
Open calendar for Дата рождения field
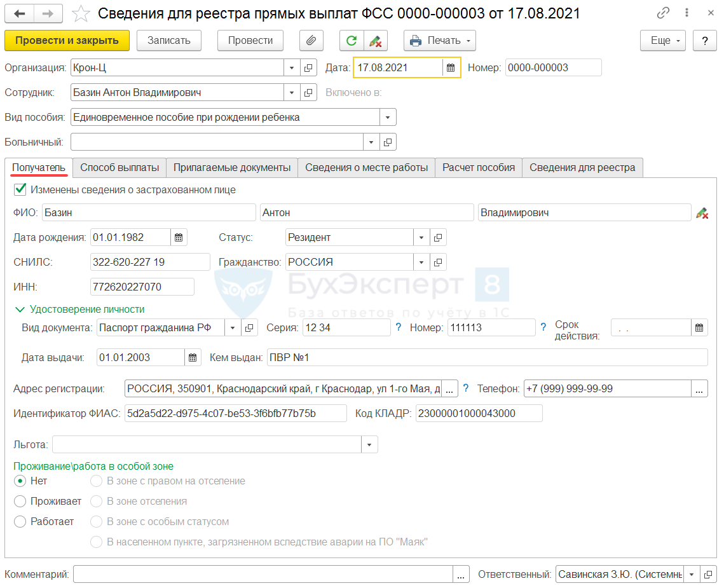(x=179, y=237)
